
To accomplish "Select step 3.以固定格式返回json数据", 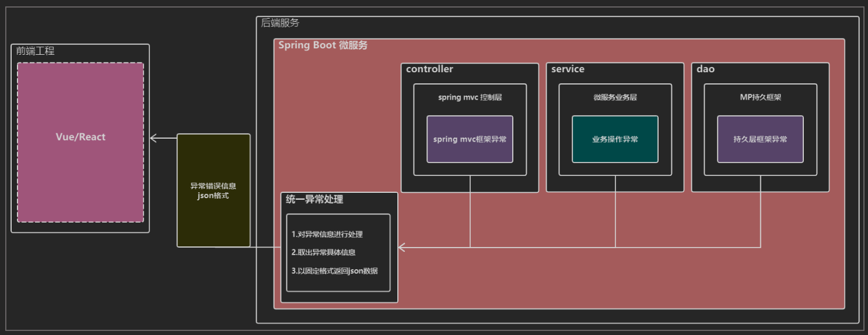I will [x=334, y=271].
